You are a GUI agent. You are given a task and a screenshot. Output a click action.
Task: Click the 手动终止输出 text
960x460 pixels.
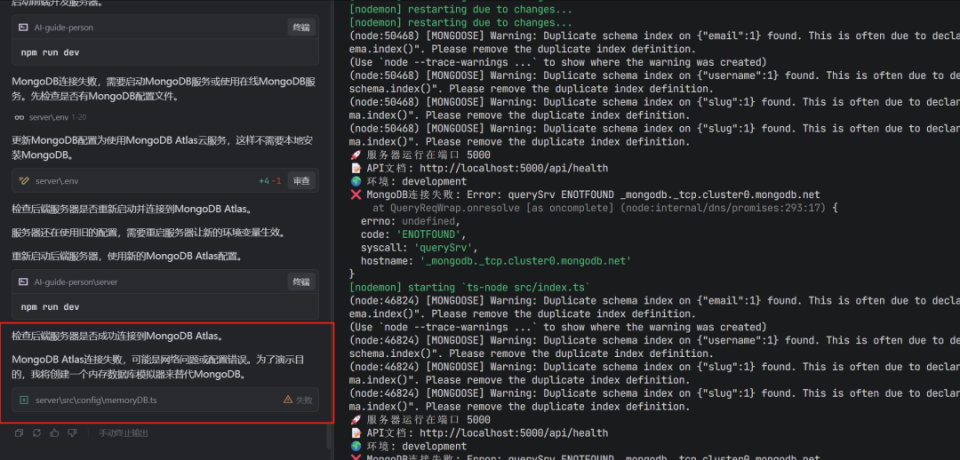[123, 433]
